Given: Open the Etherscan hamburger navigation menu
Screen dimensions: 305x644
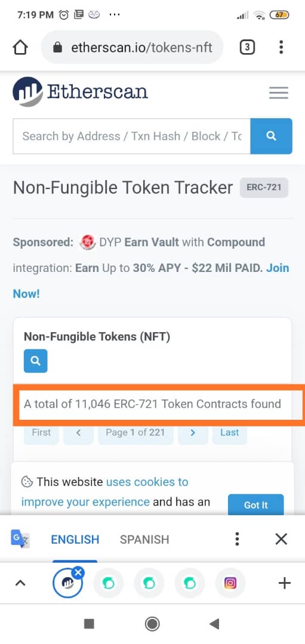Looking at the screenshot, I should click(x=279, y=93).
